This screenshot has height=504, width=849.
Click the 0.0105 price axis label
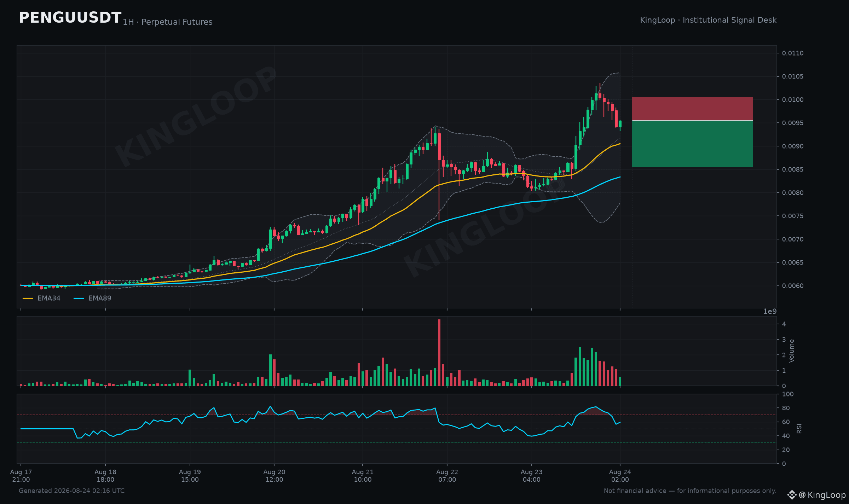[793, 76]
